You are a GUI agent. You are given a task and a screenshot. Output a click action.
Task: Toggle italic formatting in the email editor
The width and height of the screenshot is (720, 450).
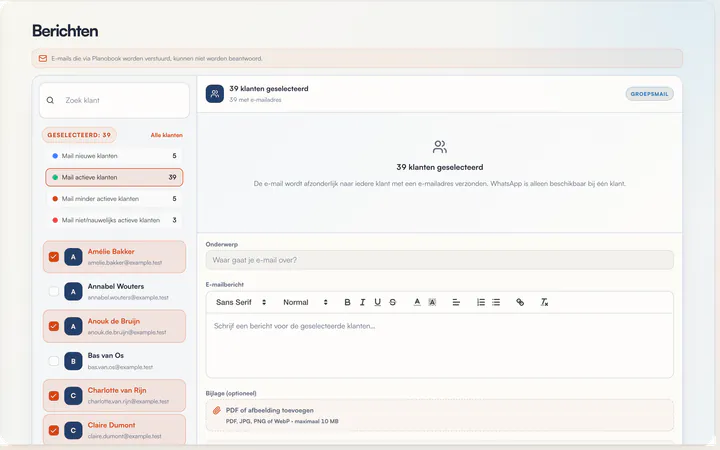click(x=362, y=302)
